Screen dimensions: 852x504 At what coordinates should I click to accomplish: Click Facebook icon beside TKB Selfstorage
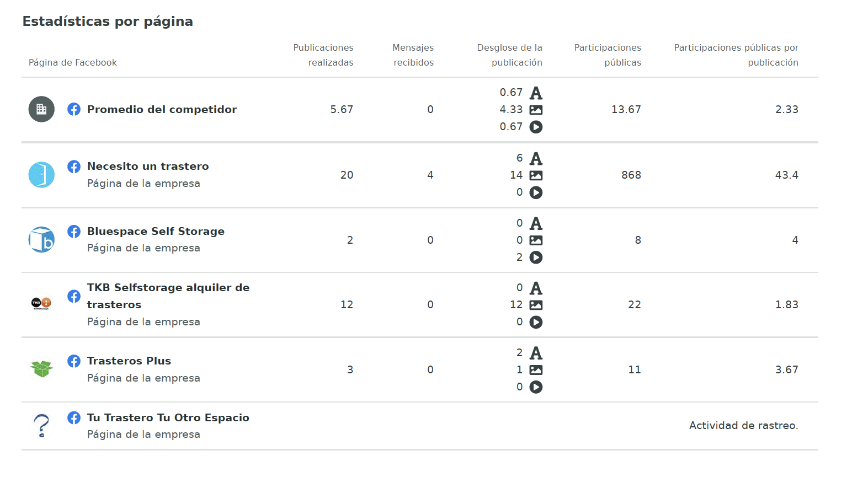click(x=74, y=296)
